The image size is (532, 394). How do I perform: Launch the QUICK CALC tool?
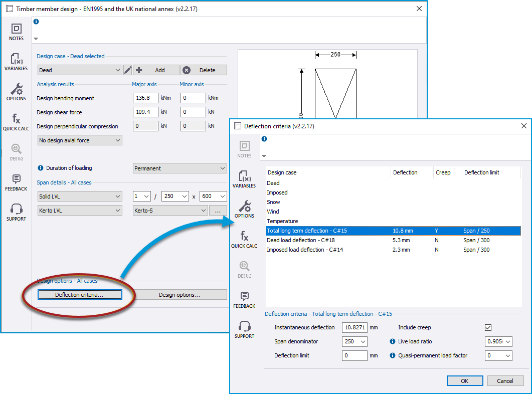pyautogui.click(x=16, y=122)
